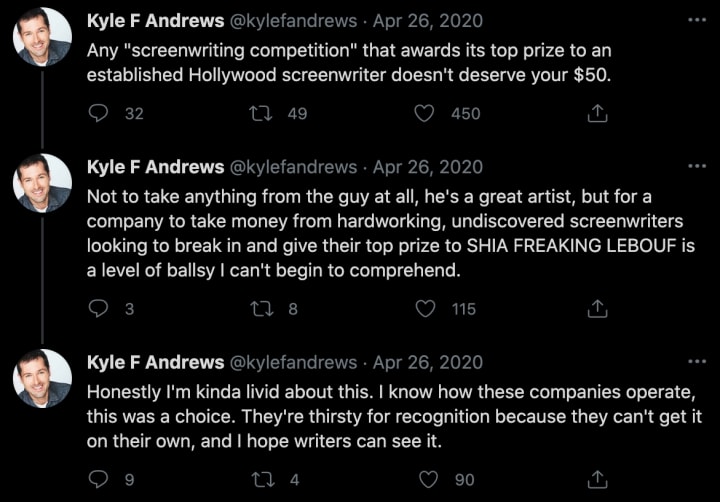Retweet the tweet with 8 retweets

click(x=264, y=309)
